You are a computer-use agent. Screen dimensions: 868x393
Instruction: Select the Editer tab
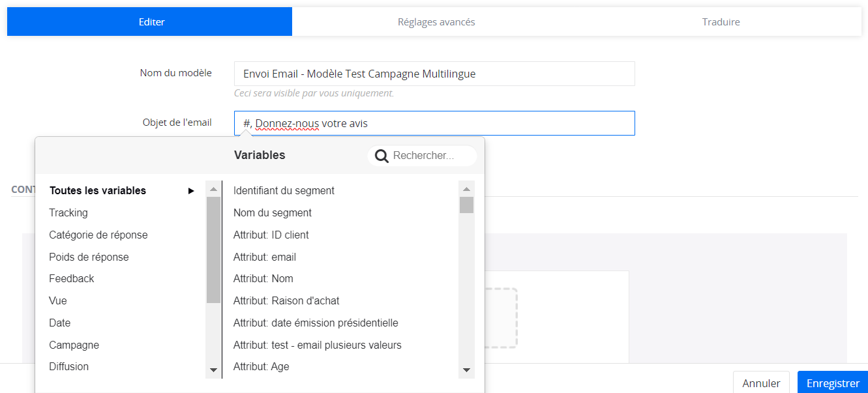[x=151, y=22]
